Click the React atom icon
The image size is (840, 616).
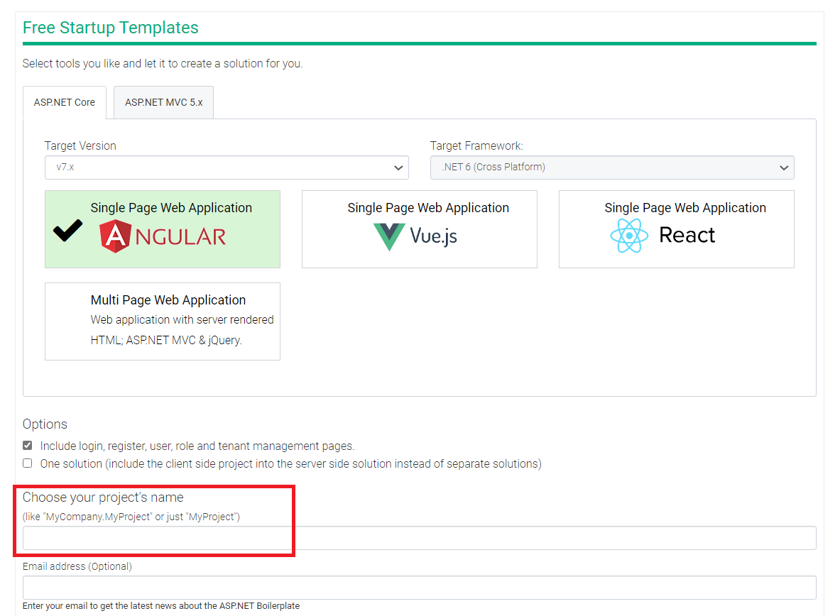pyautogui.click(x=629, y=236)
